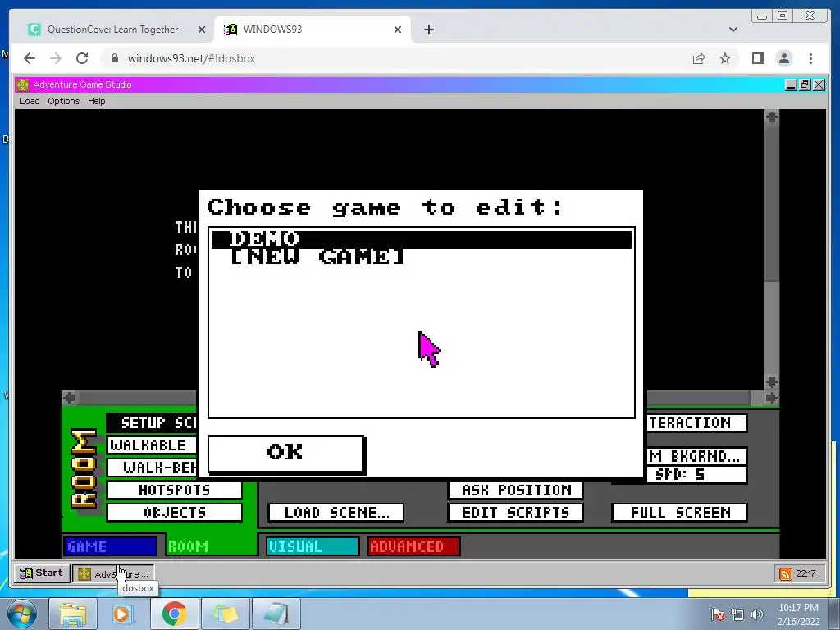The image size is (840, 630).
Task: Click the WALK-BEHIND button
Action: click(152, 468)
